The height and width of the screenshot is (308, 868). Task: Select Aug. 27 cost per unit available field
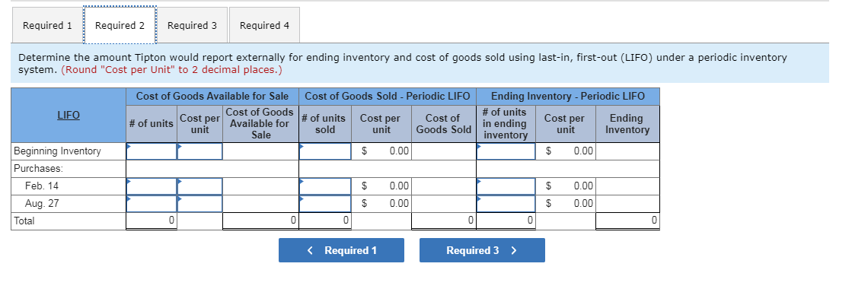pos(199,204)
